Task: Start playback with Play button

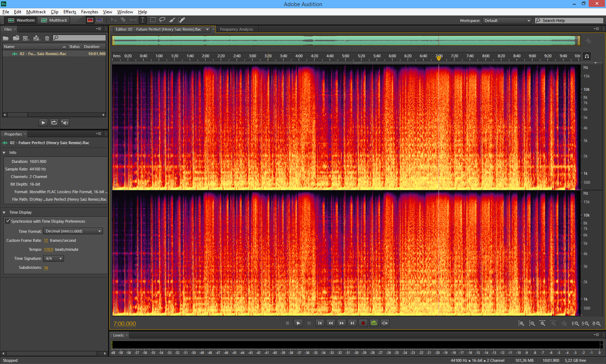Action: coord(298,323)
